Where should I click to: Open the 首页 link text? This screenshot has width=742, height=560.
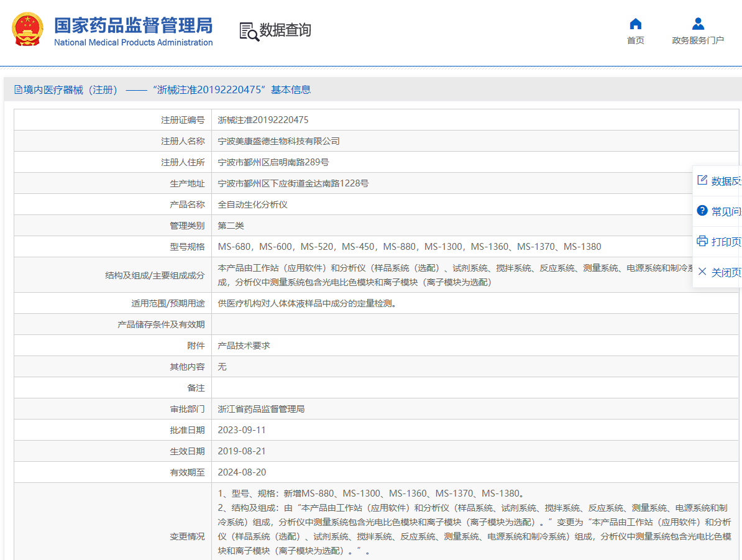636,40
